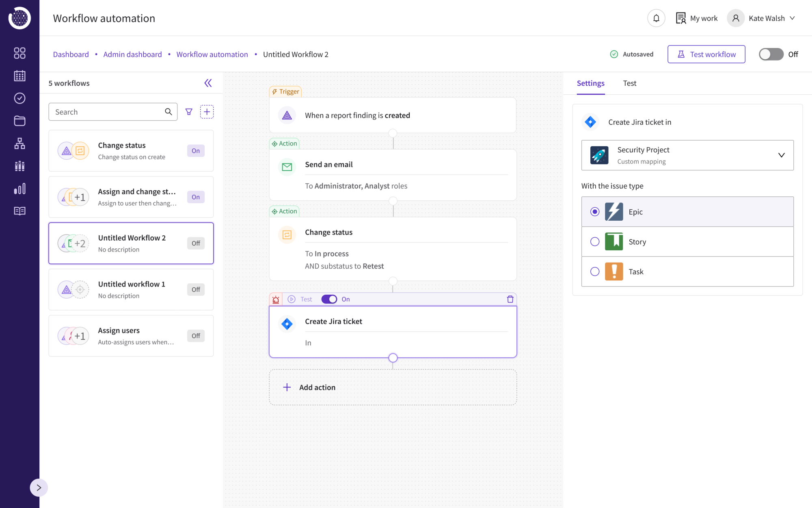Toggle the Jira step On switch
The height and width of the screenshot is (508, 812).
(x=329, y=300)
